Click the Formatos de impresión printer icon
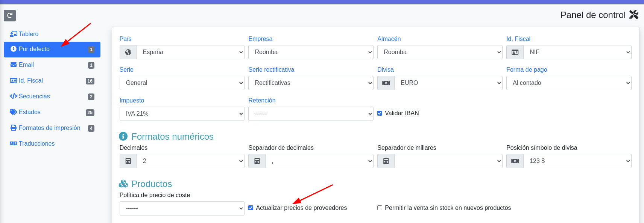Image resolution: width=644 pixels, height=223 pixels. click(14, 128)
